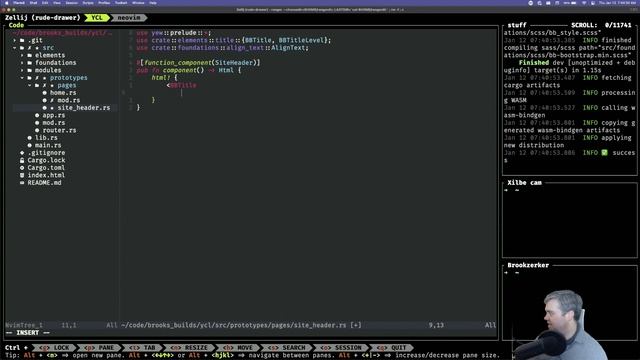The height and width of the screenshot is (360, 640).
Task: Click the .gitignore file icon
Action: point(22,153)
